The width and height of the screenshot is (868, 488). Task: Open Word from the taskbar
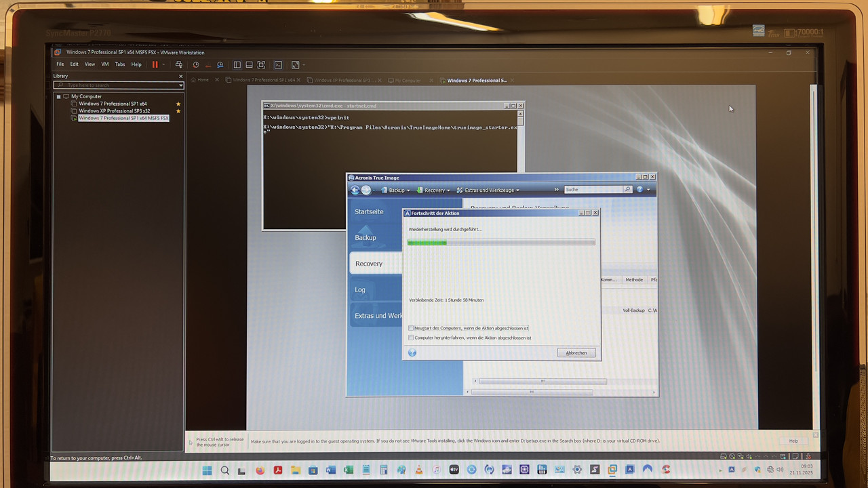(331, 469)
